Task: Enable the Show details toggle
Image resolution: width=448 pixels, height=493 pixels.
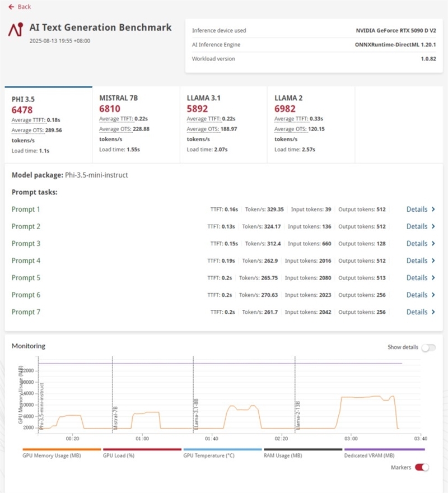Action: point(428,348)
